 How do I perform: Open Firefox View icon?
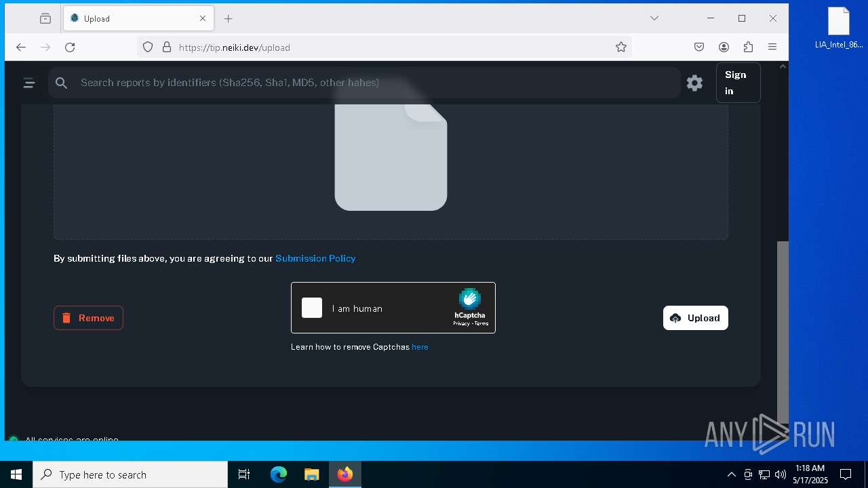45,18
